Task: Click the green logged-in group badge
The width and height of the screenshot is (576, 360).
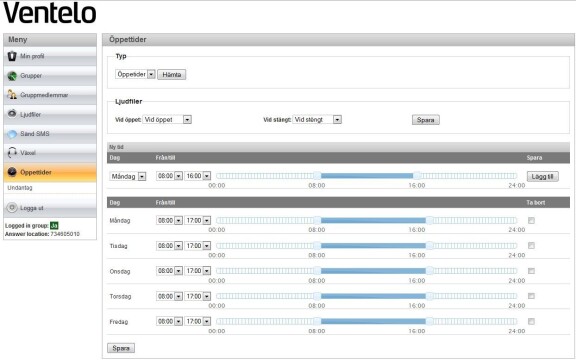Action: [54, 225]
